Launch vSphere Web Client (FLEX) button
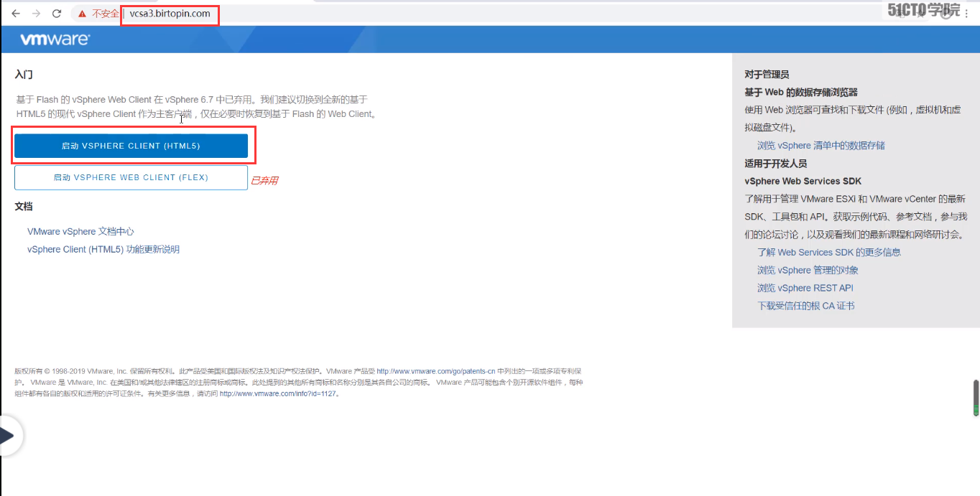 131,177
